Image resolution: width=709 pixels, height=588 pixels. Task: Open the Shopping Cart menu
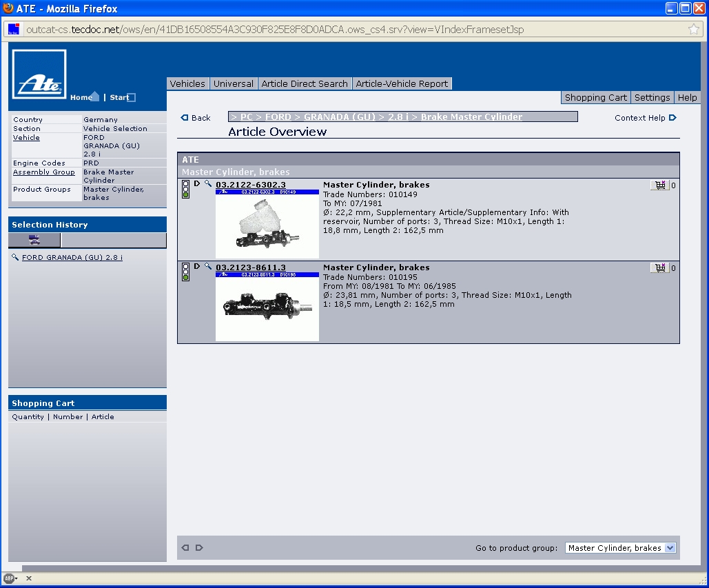pos(595,97)
